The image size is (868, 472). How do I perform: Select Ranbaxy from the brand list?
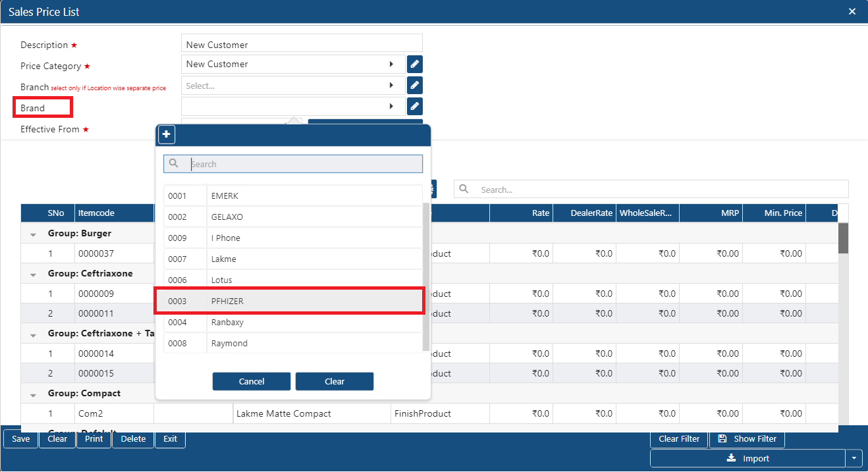[293, 322]
